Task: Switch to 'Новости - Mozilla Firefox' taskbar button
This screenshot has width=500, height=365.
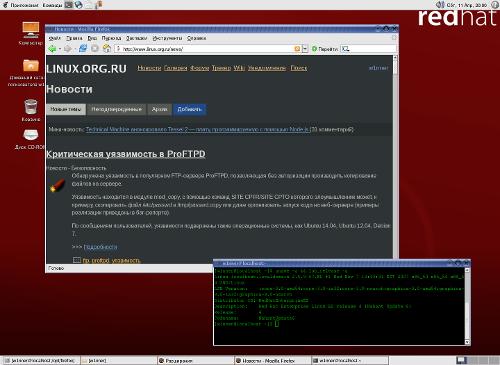Action: (x=272, y=360)
